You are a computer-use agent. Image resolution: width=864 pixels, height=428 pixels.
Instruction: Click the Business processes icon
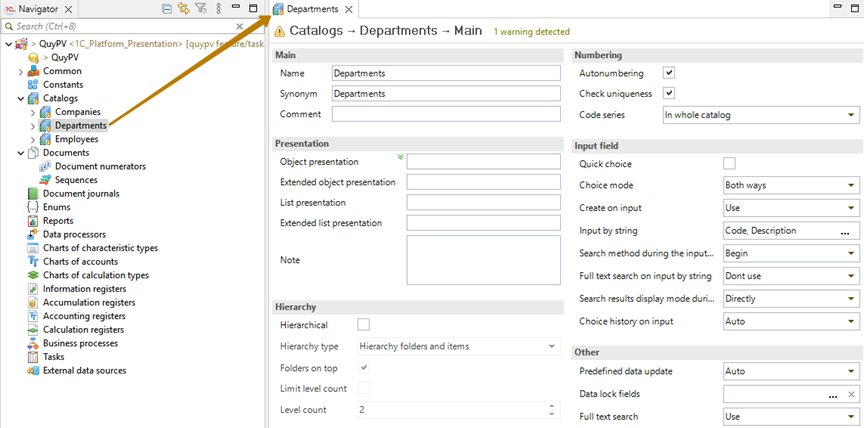pyautogui.click(x=33, y=343)
